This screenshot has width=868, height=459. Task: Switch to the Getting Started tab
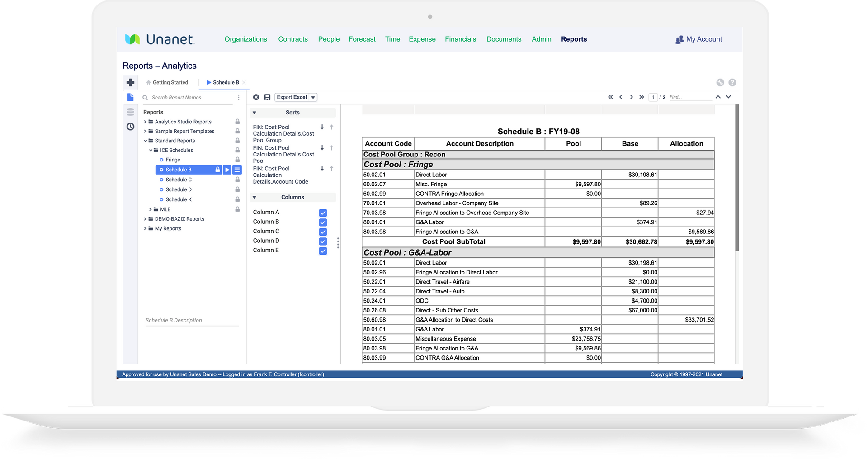tap(170, 82)
